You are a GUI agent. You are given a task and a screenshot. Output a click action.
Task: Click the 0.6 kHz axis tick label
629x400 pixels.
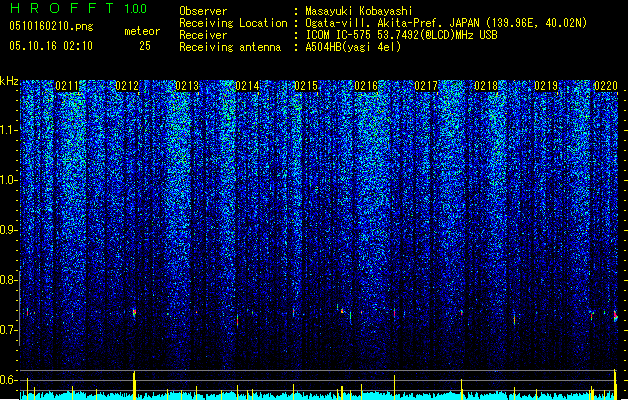[x=8, y=380]
